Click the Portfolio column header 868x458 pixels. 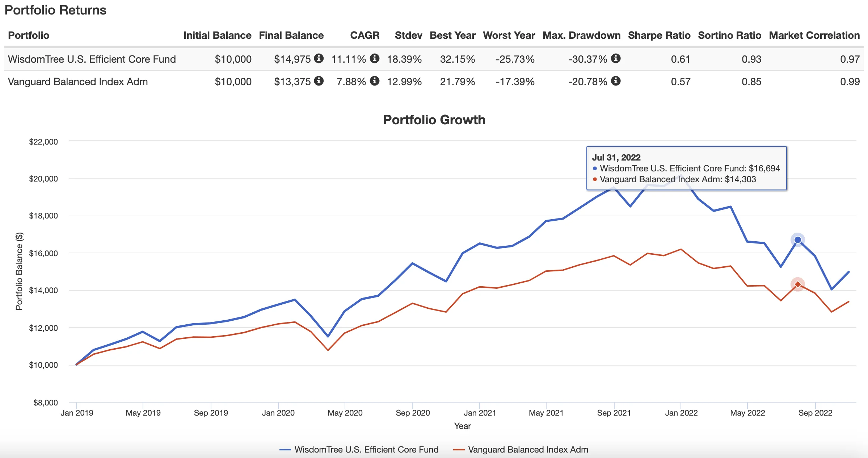(x=29, y=36)
